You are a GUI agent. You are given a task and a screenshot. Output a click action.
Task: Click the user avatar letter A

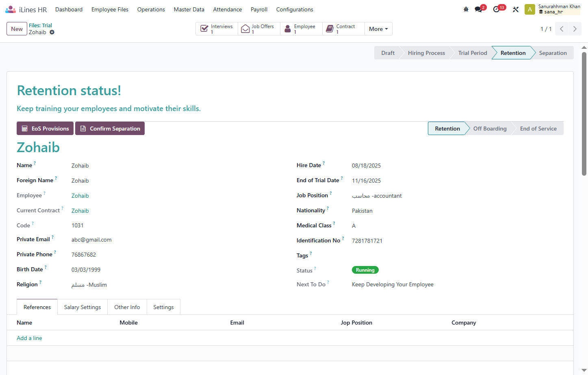point(530,9)
